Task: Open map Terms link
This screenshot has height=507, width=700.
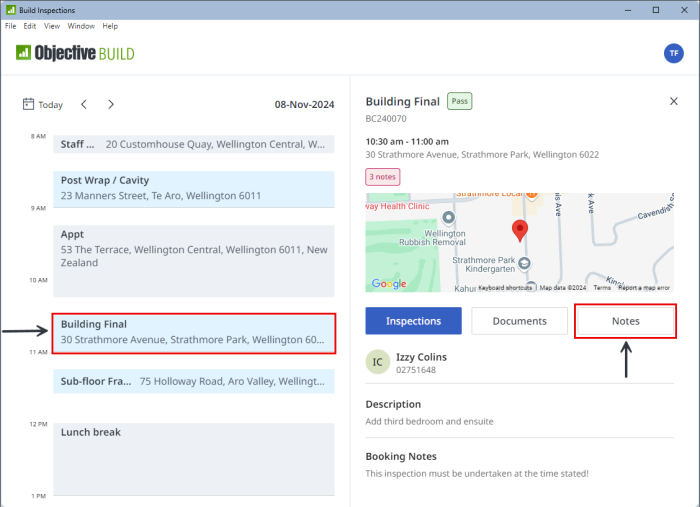Action: (601, 288)
